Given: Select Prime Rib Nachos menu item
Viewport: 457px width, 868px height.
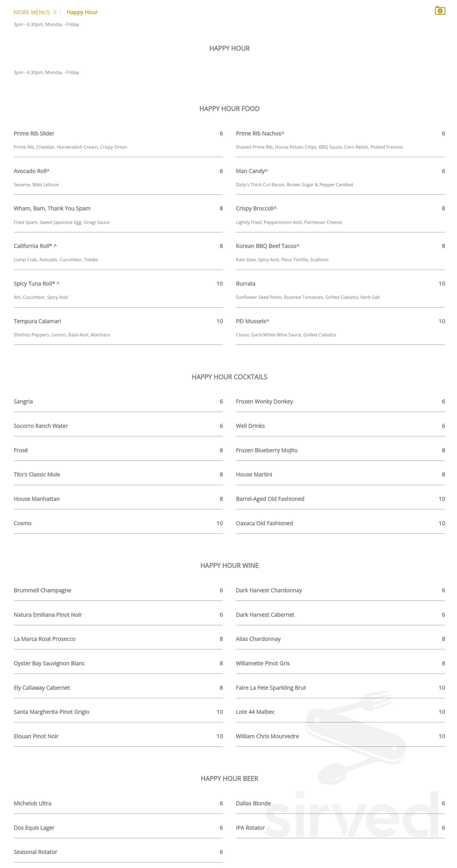Looking at the screenshot, I should pos(259,133).
